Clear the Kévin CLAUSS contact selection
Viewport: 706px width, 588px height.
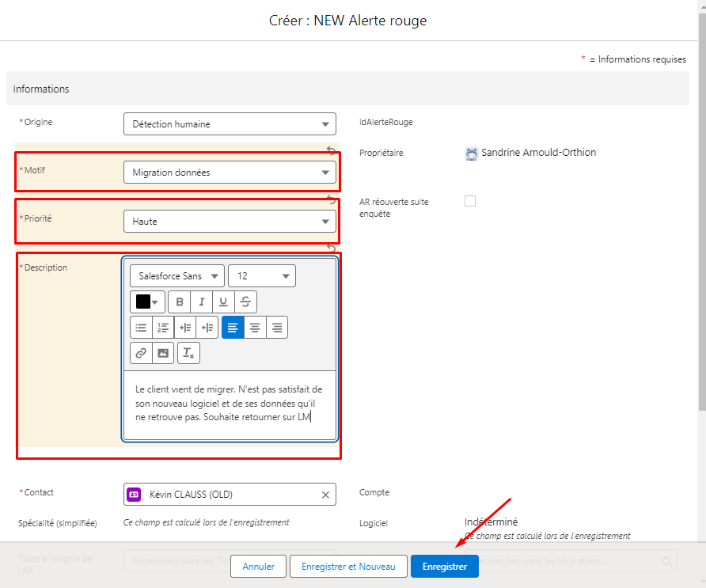(x=325, y=495)
